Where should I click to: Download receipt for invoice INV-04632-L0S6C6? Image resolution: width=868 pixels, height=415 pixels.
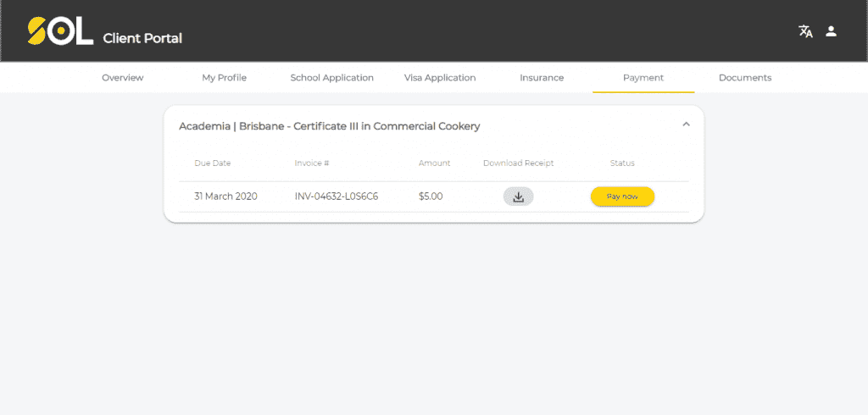click(x=518, y=196)
